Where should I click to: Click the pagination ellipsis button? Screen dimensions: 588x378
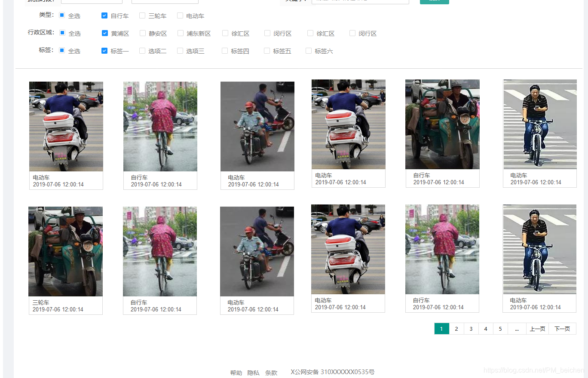[x=517, y=329]
